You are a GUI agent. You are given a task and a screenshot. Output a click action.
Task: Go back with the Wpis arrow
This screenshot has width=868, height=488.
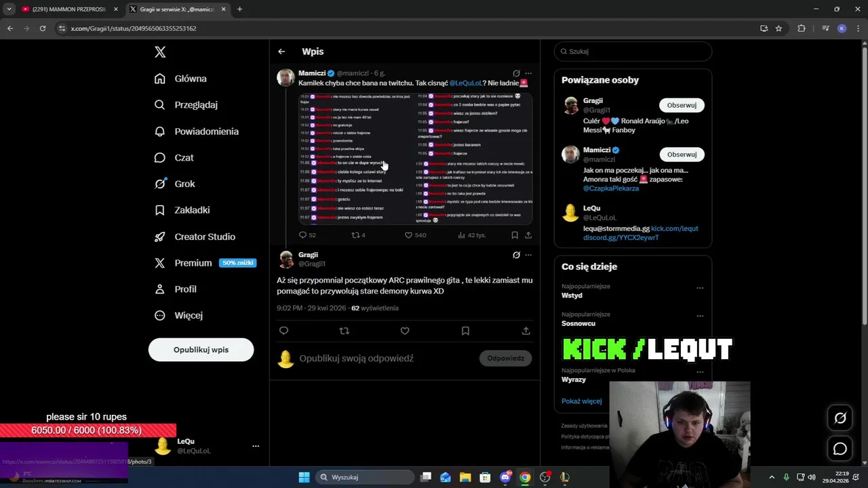[281, 52]
